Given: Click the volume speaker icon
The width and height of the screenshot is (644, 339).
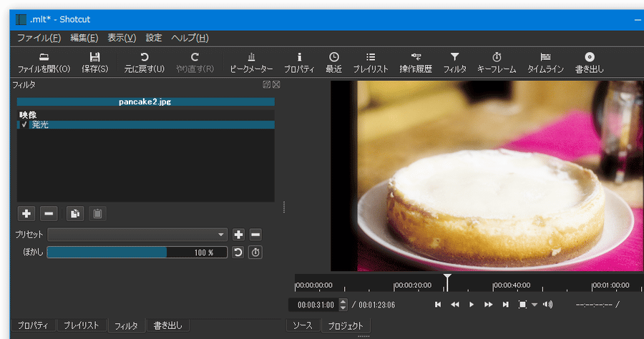Looking at the screenshot, I should pyautogui.click(x=547, y=305).
